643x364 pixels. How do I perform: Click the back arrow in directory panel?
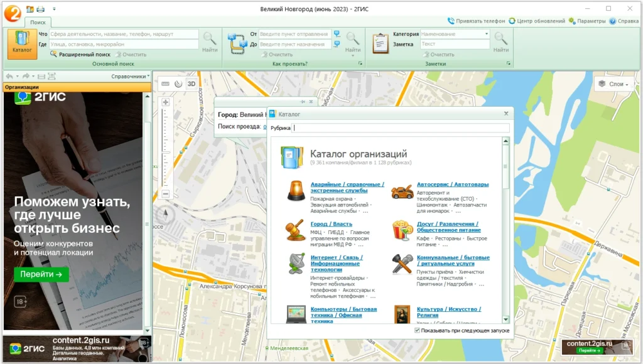9,76
